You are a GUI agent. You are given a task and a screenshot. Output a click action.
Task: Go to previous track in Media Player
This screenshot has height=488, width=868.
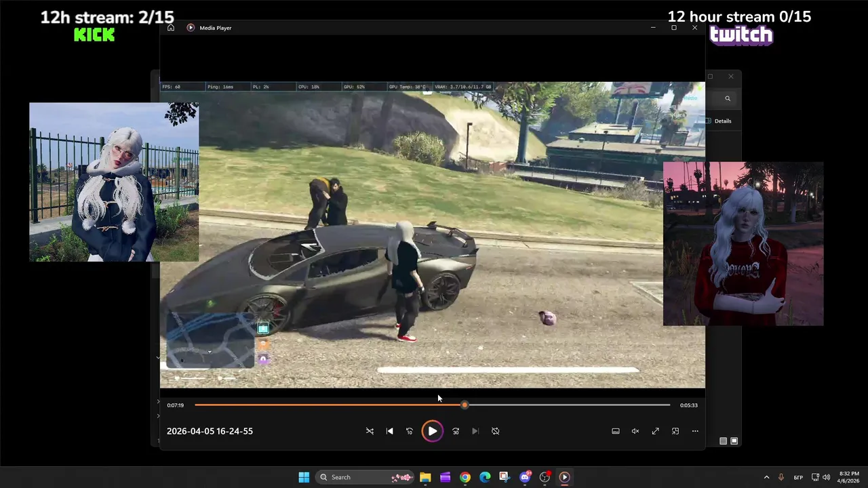tap(389, 431)
